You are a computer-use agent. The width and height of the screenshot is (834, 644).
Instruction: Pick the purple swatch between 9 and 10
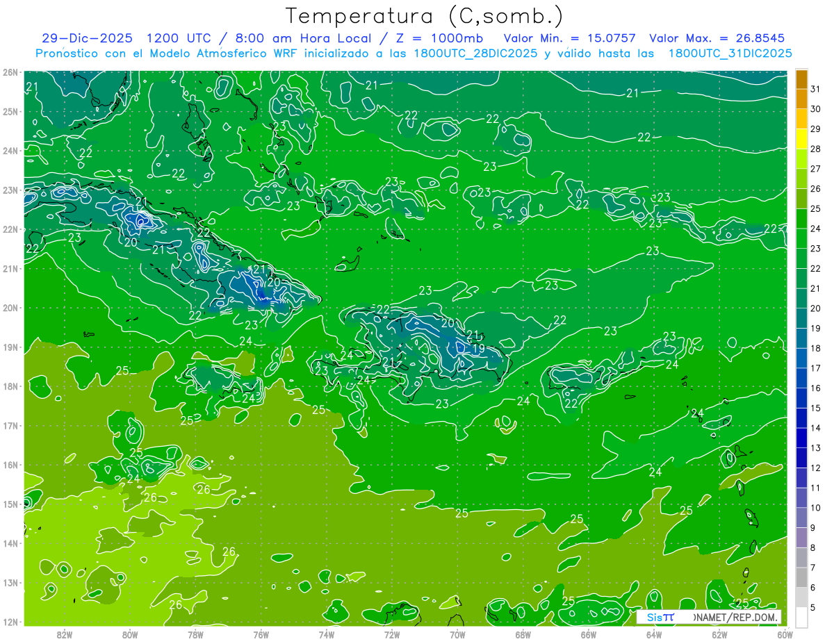point(801,518)
